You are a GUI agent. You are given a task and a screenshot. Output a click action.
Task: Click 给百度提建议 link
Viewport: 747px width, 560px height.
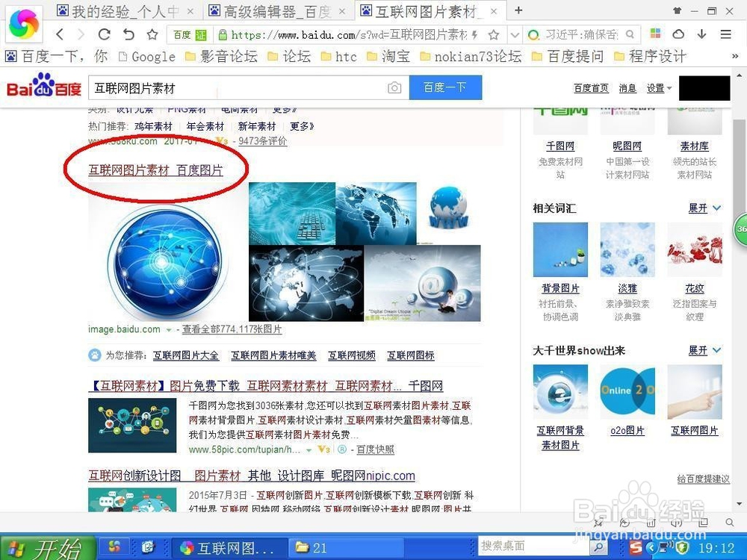703,479
